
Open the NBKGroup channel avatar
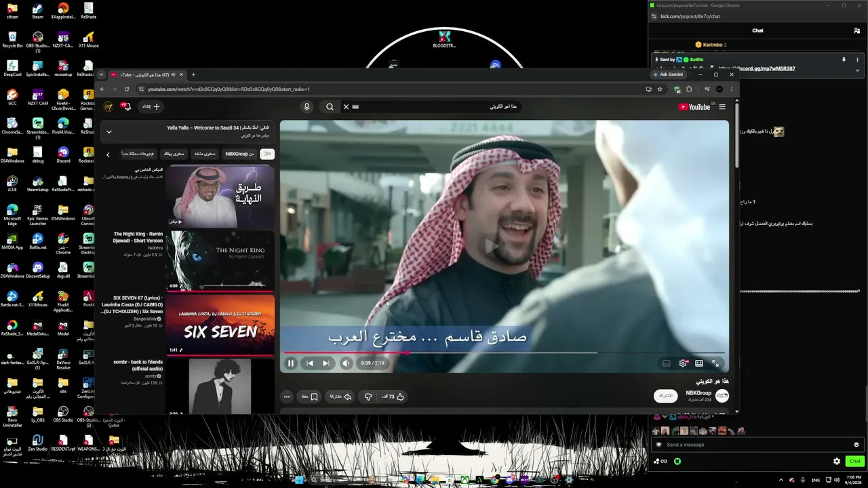point(722,396)
